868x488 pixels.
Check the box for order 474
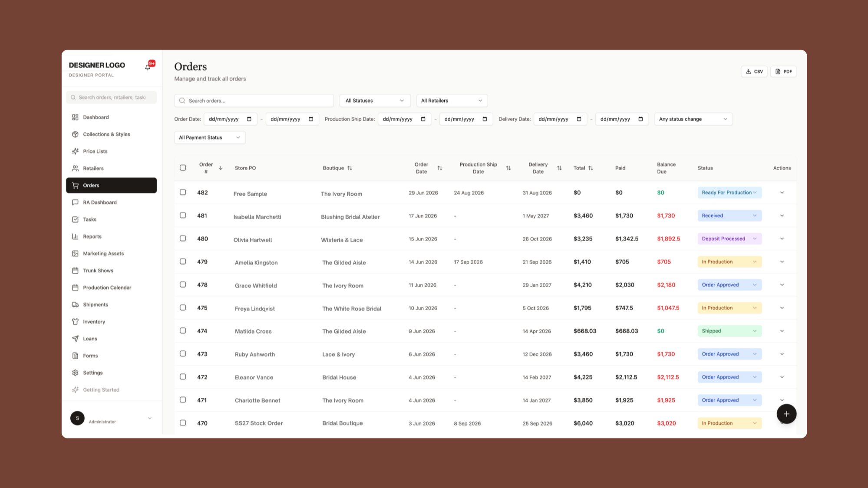click(x=183, y=331)
